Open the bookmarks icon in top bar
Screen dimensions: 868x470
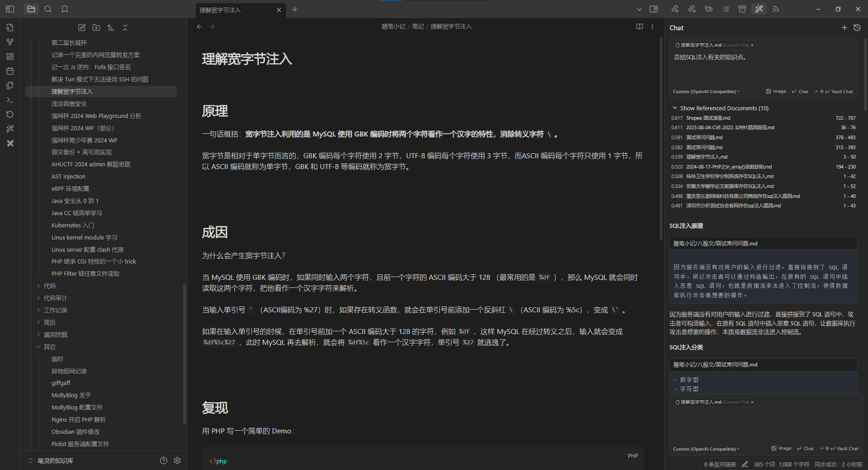pos(65,9)
